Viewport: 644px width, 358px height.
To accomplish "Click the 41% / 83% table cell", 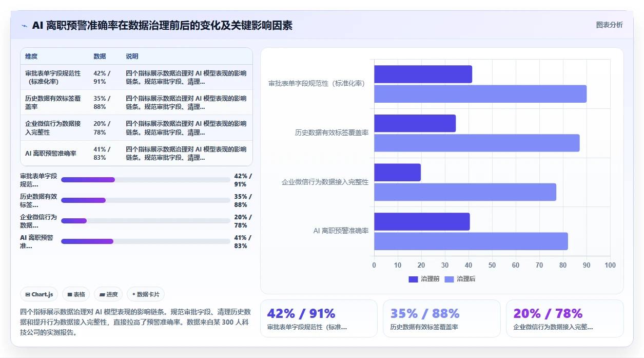I will click(105, 153).
